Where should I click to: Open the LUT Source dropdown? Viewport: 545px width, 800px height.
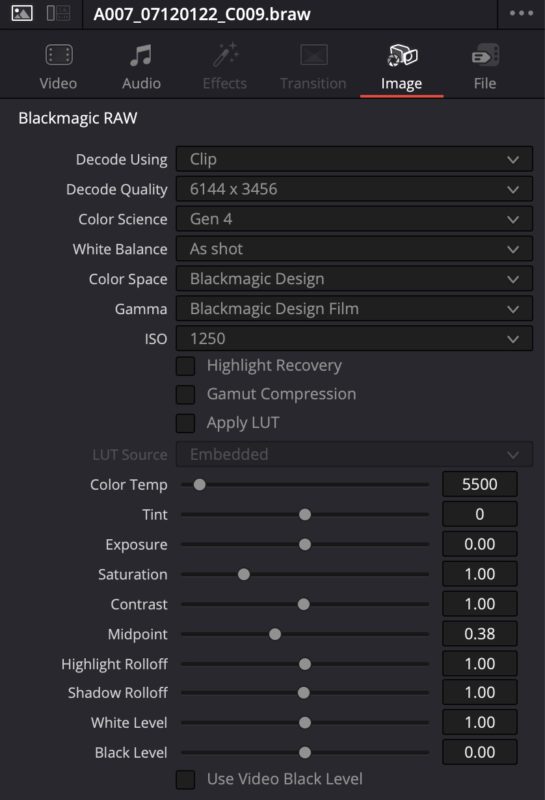tap(354, 454)
